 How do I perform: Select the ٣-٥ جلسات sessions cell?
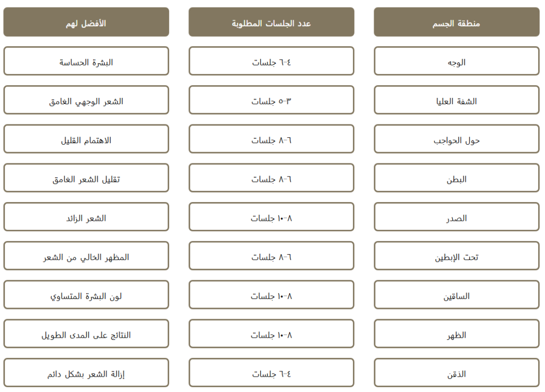pos(271,100)
